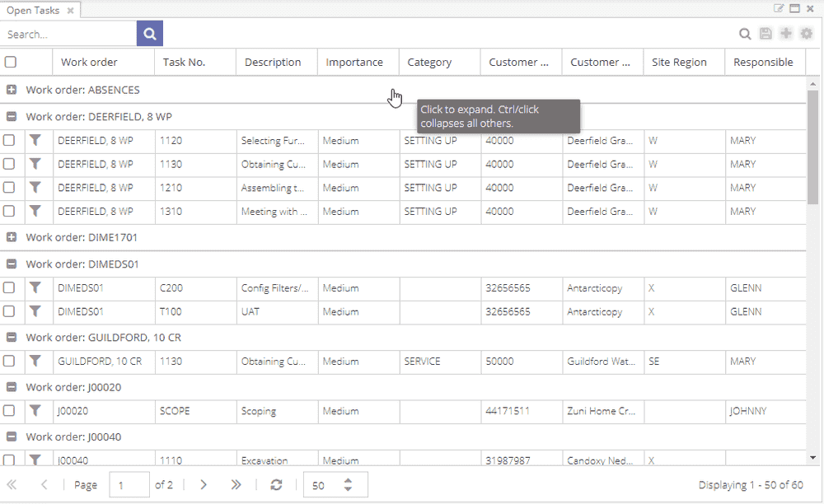Viewport: 824px width, 504px height.
Task: Open the grey toolbar search icon
Action: (x=745, y=34)
